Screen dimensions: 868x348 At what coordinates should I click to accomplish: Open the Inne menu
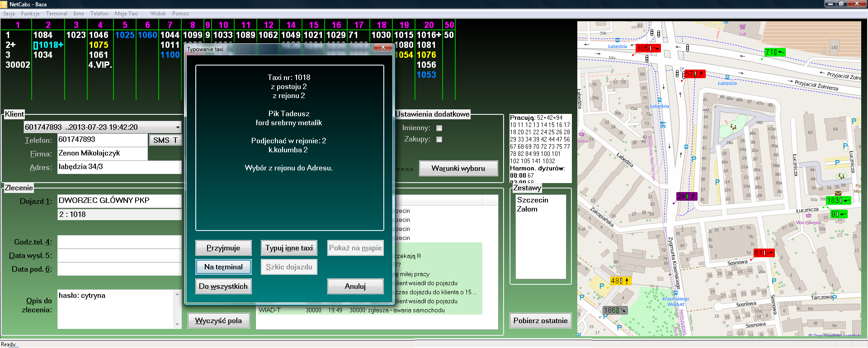[x=79, y=14]
